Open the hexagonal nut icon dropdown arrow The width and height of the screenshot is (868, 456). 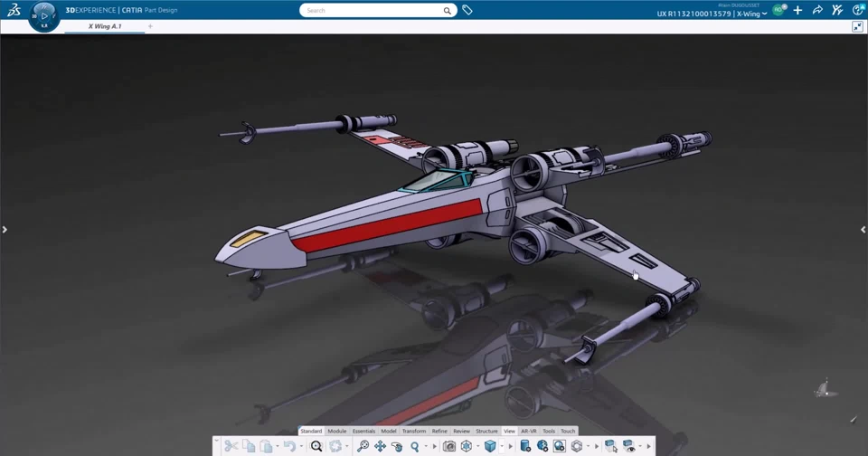(x=589, y=447)
